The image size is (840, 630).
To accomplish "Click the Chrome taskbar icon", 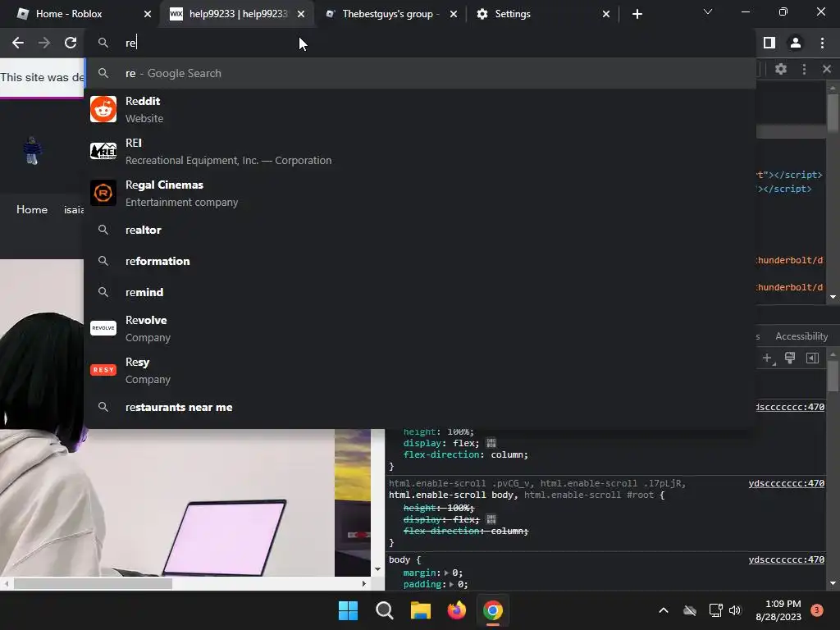I will pos(493,610).
